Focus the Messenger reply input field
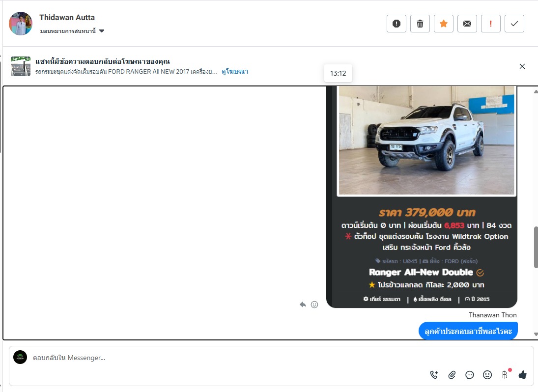The width and height of the screenshot is (538, 392). point(227,358)
